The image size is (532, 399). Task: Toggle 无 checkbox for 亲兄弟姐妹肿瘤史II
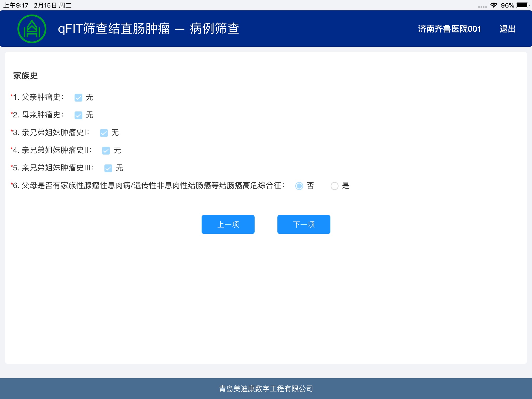106,150
